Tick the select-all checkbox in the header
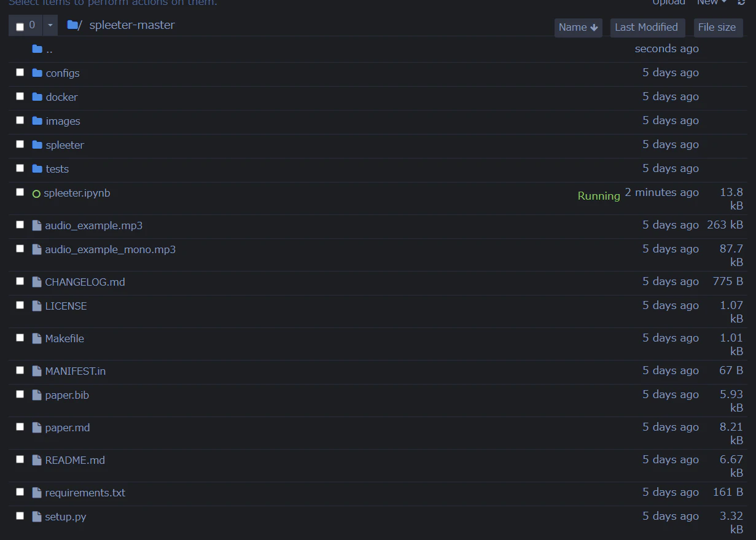 point(20,26)
